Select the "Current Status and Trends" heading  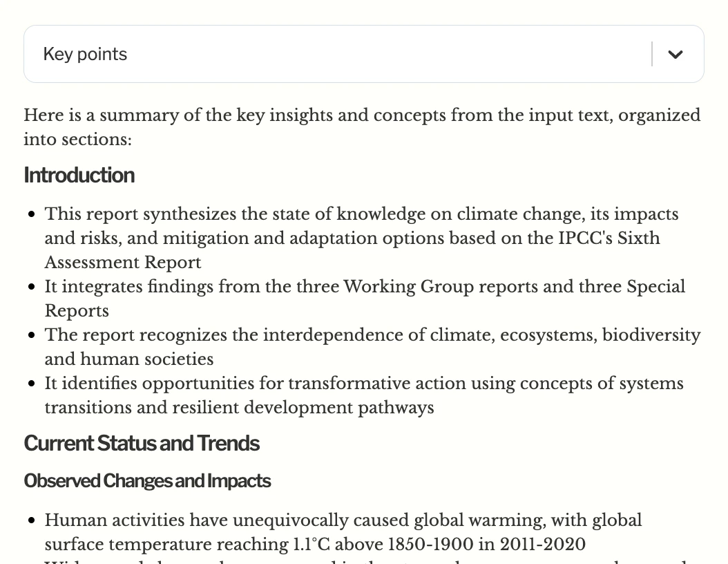(x=142, y=444)
